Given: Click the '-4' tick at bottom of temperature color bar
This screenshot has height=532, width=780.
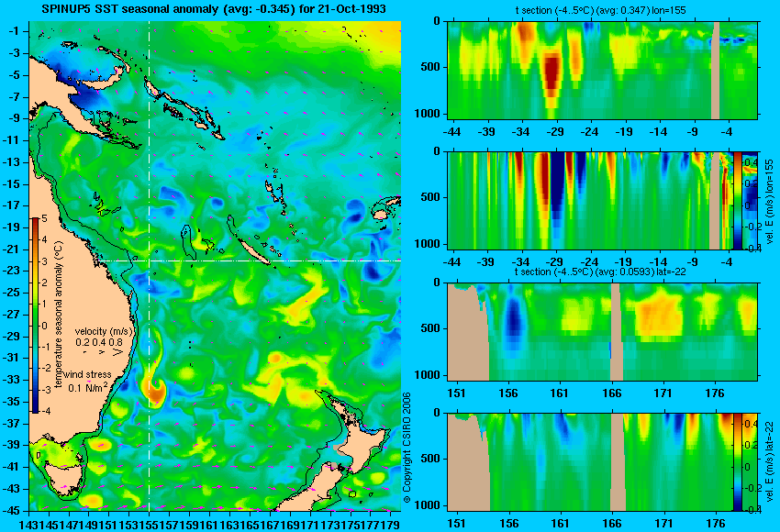Looking at the screenshot, I should (45, 411).
